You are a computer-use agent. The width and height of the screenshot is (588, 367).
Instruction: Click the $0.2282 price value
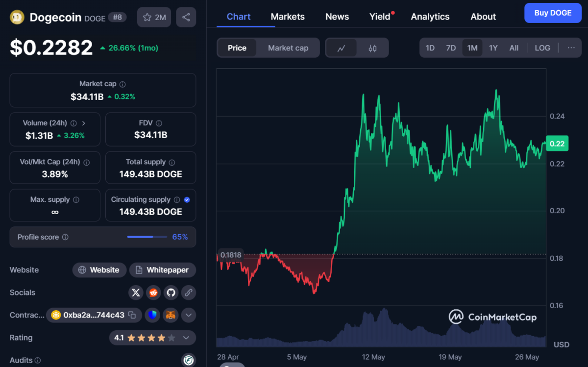[x=51, y=48]
